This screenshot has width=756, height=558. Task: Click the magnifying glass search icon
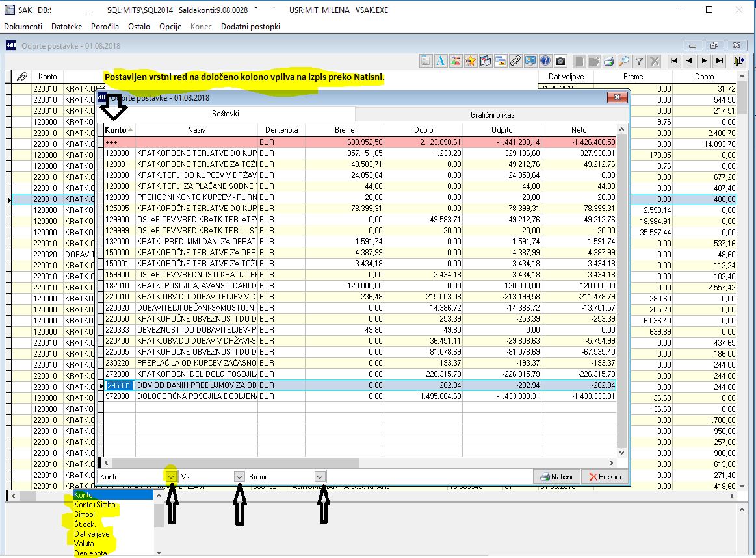tap(624, 60)
